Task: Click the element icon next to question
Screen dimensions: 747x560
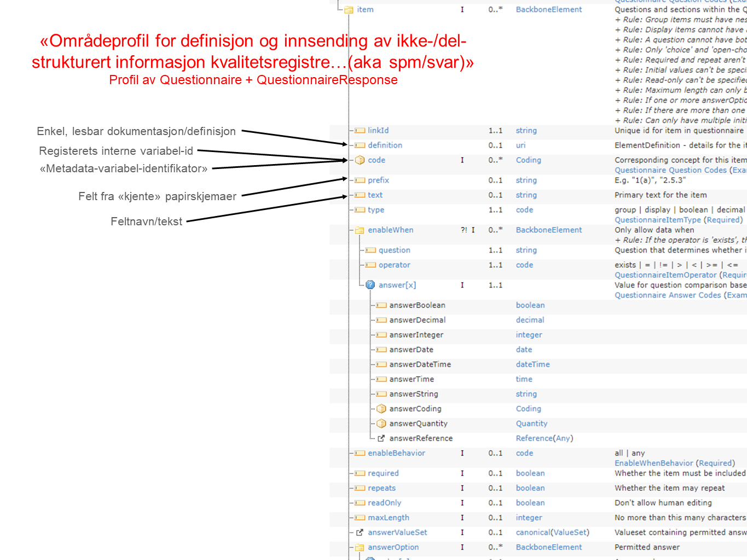Action: 370,250
